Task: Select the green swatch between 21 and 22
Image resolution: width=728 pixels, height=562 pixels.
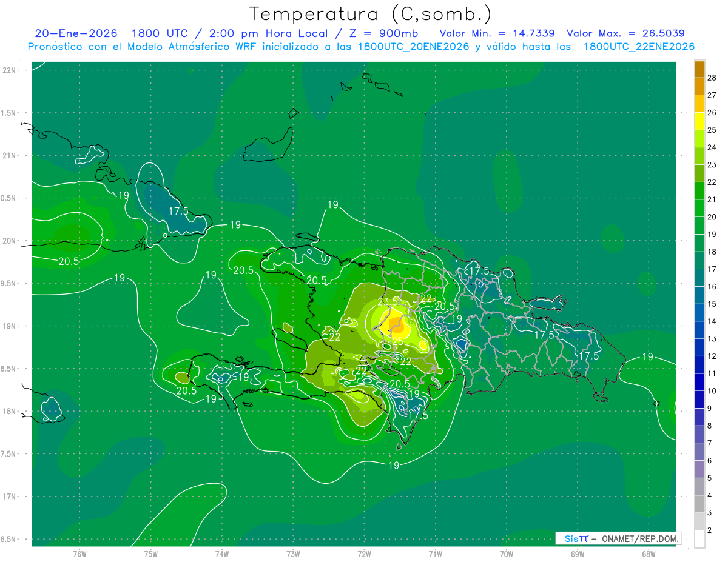Action: [x=699, y=191]
